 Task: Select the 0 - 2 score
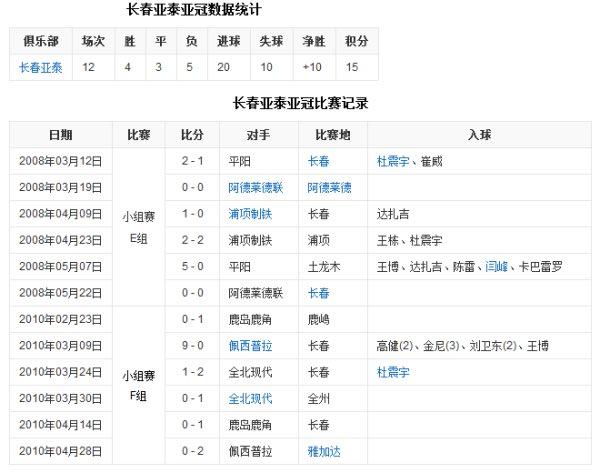(x=192, y=451)
